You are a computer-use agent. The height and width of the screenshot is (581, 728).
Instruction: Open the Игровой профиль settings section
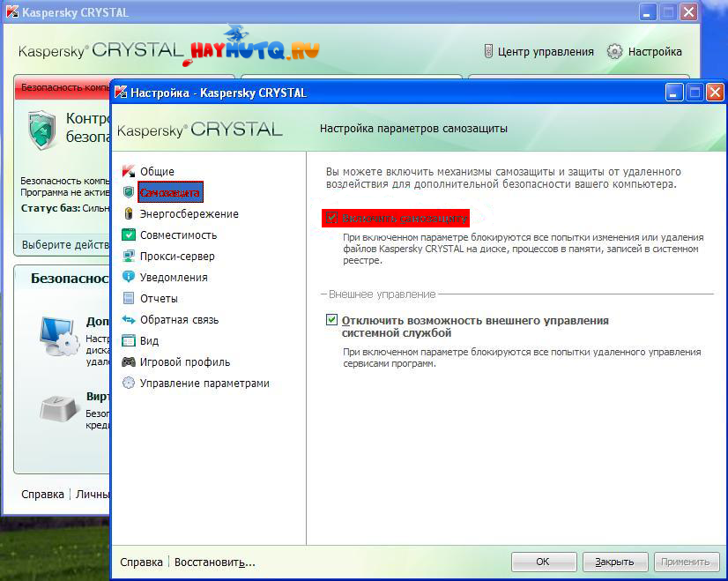185,362
